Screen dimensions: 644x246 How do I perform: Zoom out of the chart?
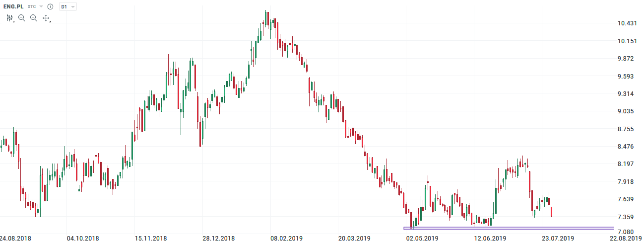(21, 18)
